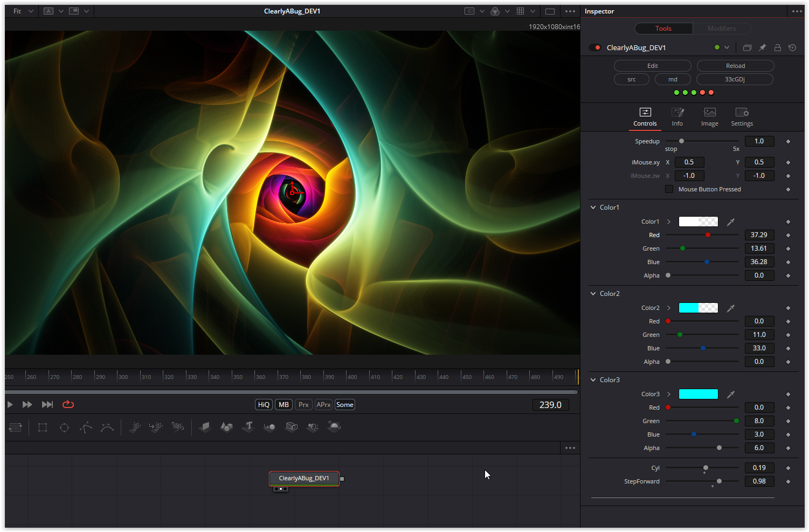Add a pRender particle node
The height and width of the screenshot is (532, 809).
pos(178,427)
